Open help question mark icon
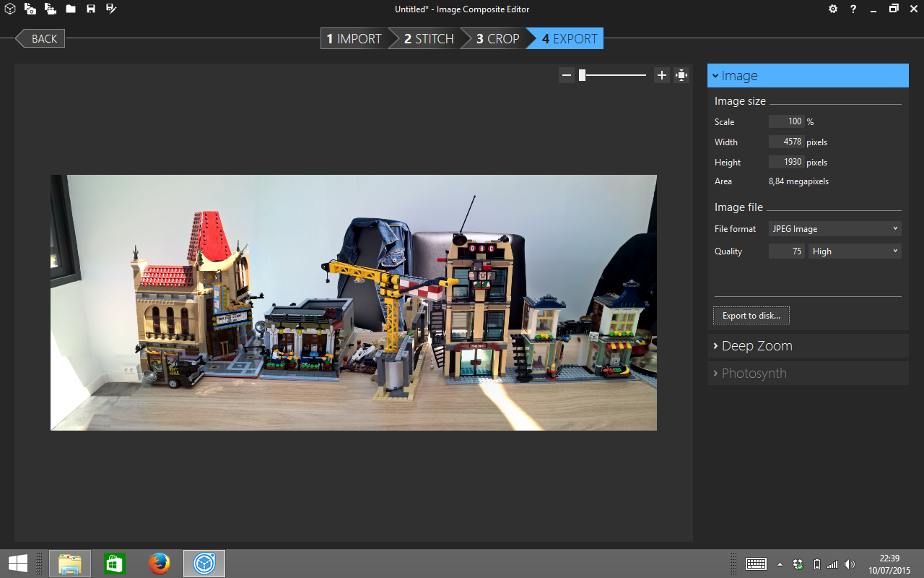This screenshot has height=578, width=924. click(x=853, y=9)
